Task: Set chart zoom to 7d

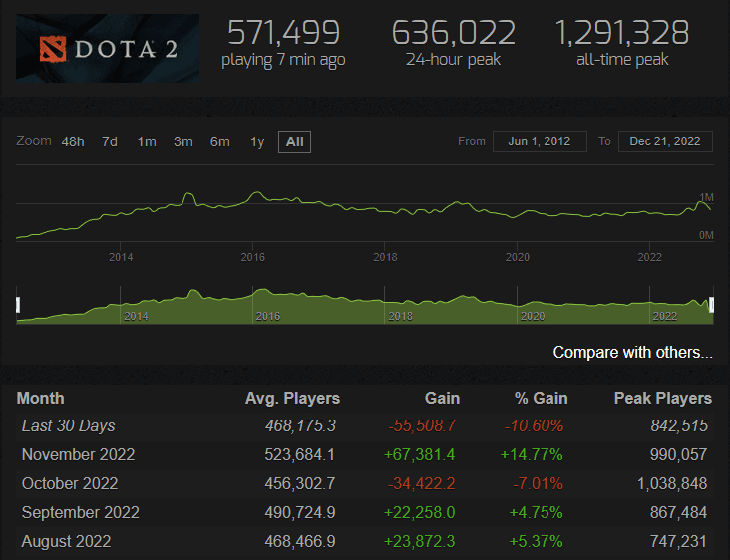Action: click(x=110, y=141)
